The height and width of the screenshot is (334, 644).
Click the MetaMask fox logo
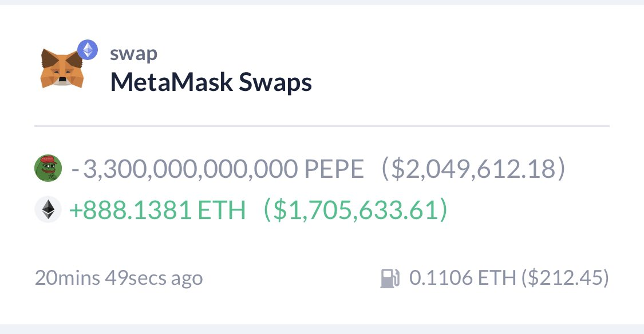62,68
